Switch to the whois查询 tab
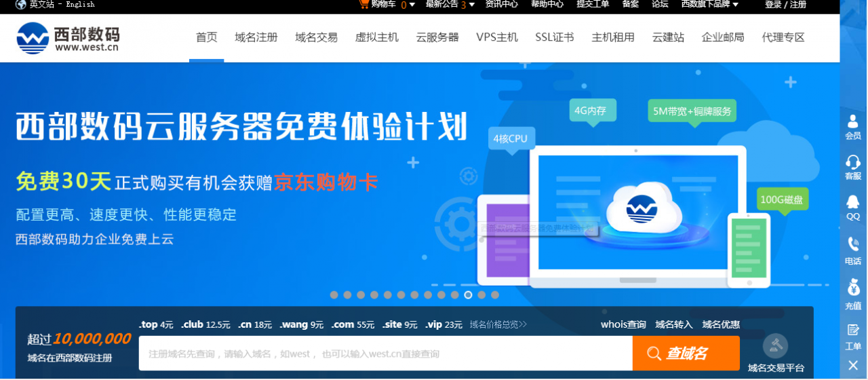The image size is (868, 380). tap(623, 325)
